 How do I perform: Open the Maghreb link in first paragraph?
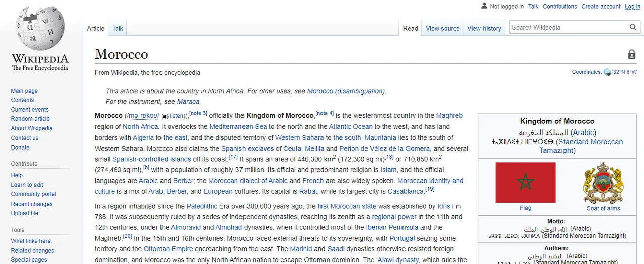pyautogui.click(x=449, y=116)
